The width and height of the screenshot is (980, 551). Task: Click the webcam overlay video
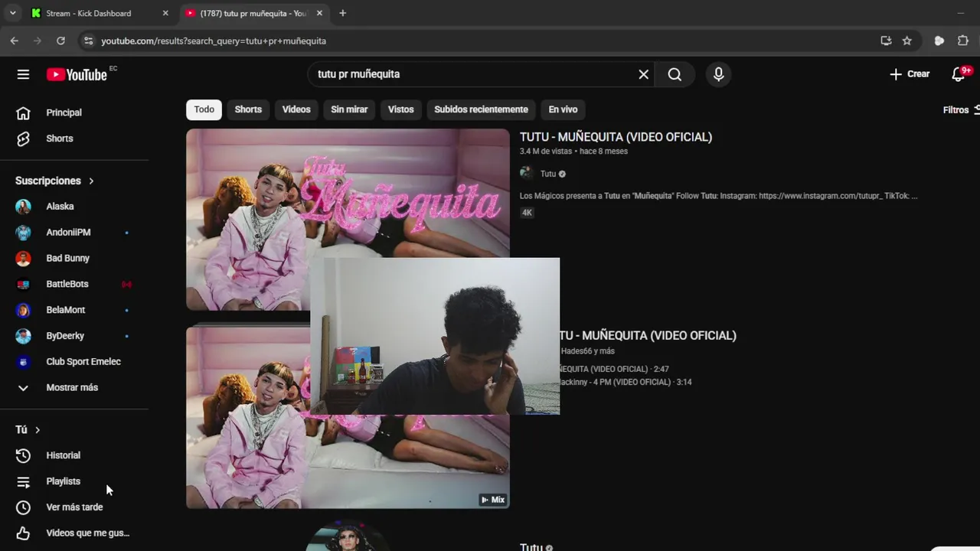click(x=435, y=336)
